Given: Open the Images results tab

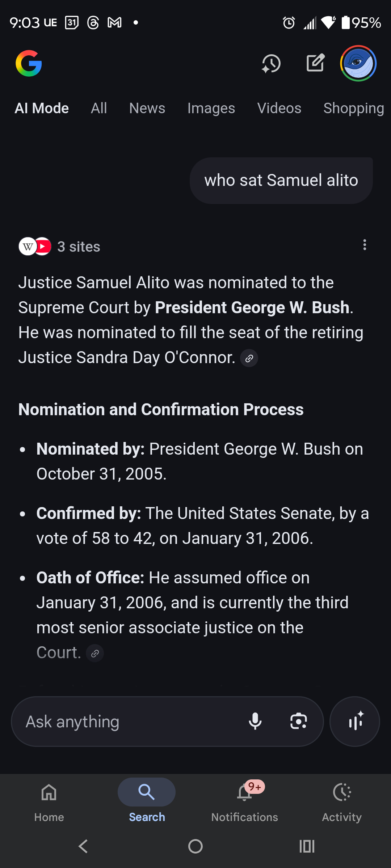Looking at the screenshot, I should click(211, 108).
